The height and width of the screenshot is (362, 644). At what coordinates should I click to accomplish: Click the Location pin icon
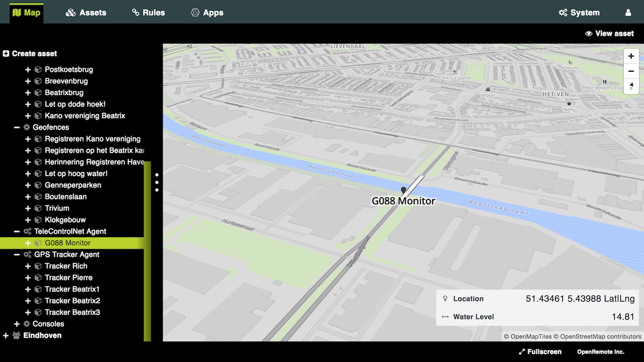[x=445, y=299]
